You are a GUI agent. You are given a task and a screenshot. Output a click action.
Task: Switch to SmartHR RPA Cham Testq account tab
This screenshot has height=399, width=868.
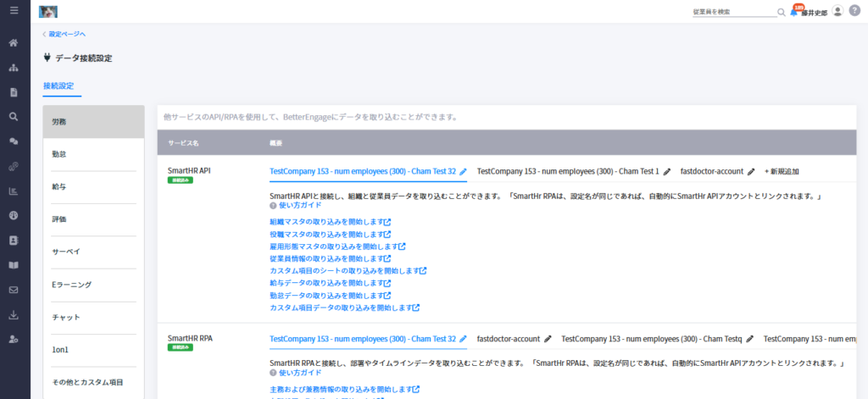652,339
